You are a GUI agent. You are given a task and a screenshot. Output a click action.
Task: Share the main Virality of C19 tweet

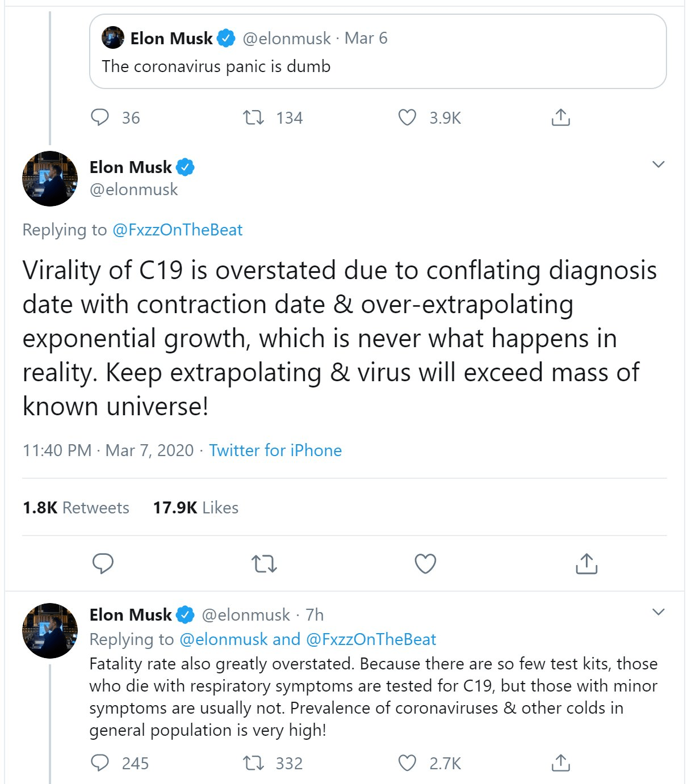[586, 564]
